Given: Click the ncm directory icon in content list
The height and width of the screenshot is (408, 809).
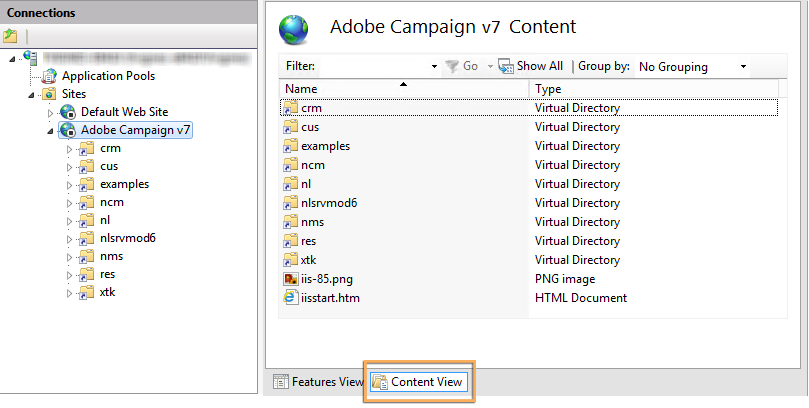Looking at the screenshot, I should (x=291, y=166).
